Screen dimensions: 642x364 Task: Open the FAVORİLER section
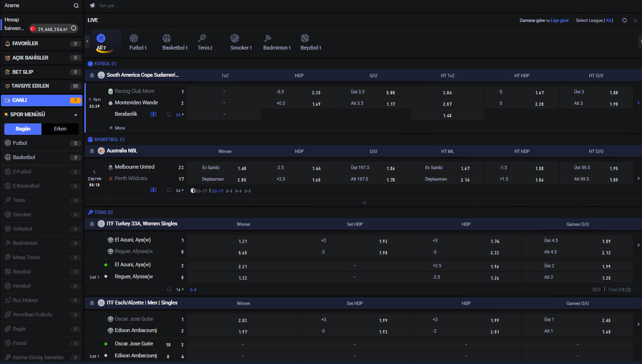[x=41, y=43]
